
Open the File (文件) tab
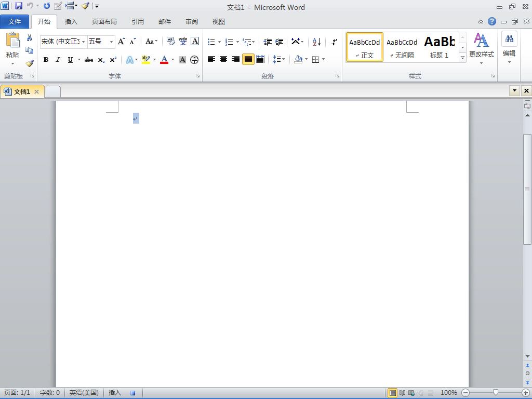[x=15, y=22]
